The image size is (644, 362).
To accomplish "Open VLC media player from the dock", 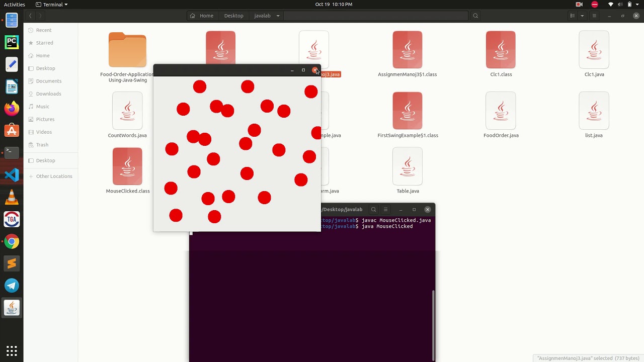I will [x=12, y=197].
